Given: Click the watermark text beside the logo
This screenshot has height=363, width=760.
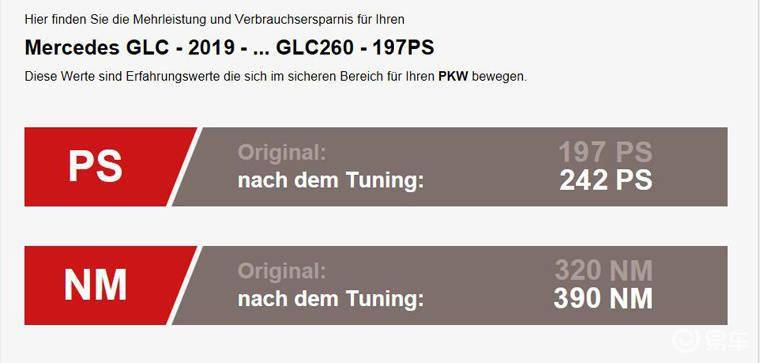Looking at the screenshot, I should (728, 342).
